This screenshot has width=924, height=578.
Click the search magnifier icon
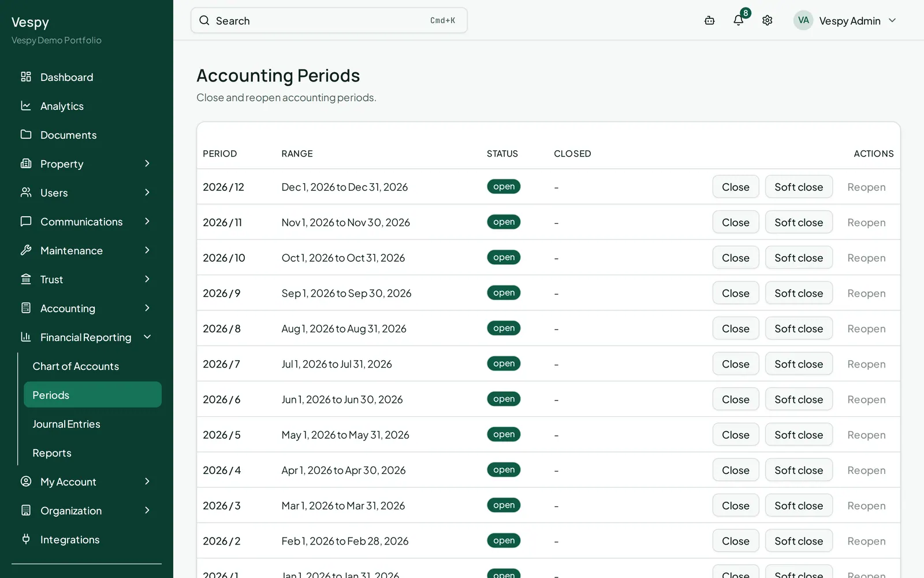point(204,21)
